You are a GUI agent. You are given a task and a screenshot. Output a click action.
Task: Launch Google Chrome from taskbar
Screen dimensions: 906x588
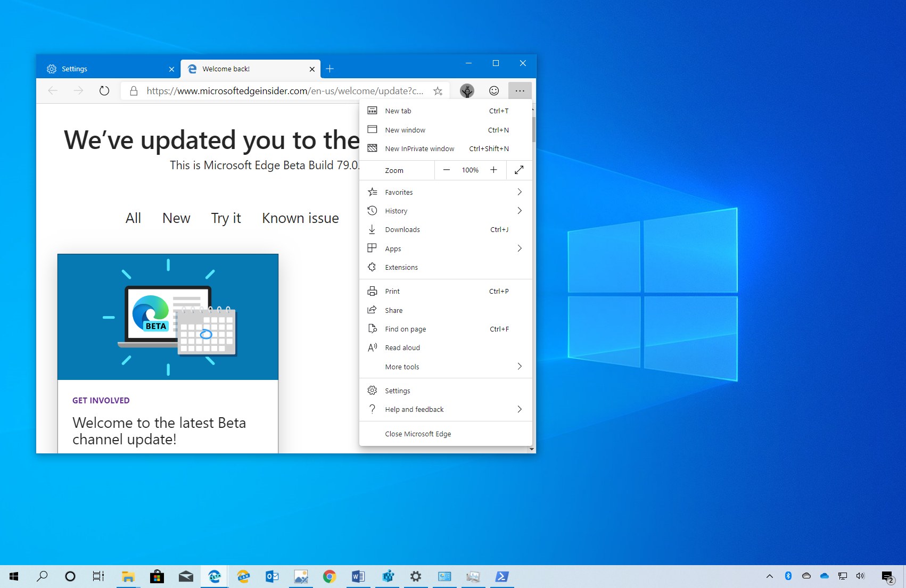click(330, 576)
